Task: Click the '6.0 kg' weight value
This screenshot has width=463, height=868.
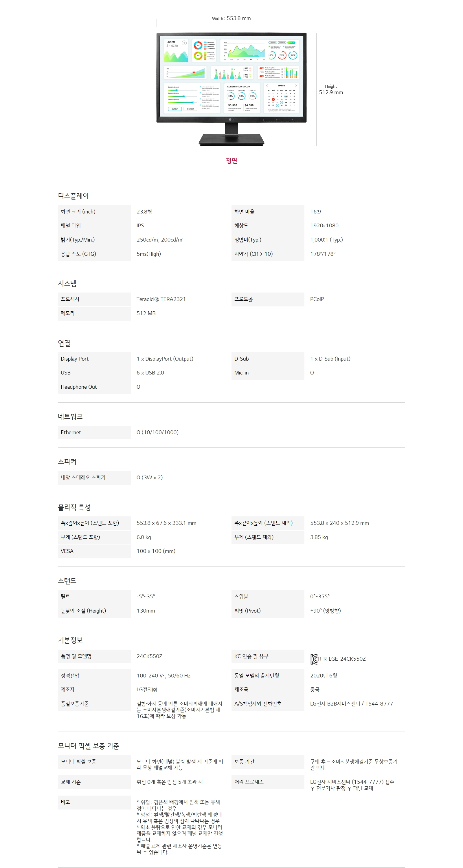Action: pos(144,537)
